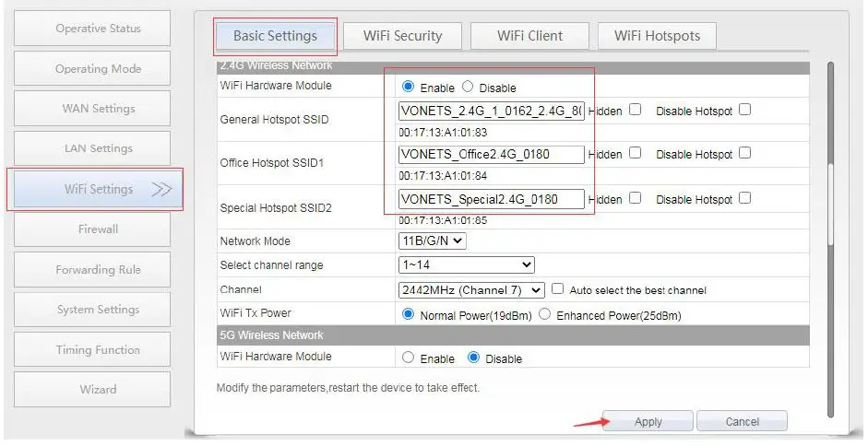Disable the 5G WiFi Hardware Module

pos(473,358)
